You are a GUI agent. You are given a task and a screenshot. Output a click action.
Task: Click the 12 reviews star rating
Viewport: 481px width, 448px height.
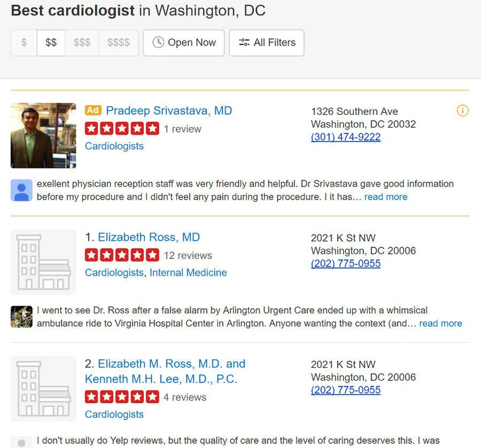pos(122,255)
